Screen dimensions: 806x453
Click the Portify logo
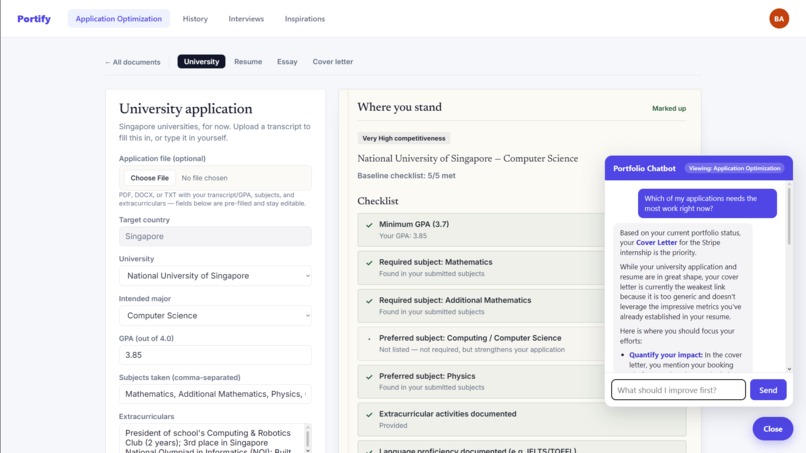34,19
